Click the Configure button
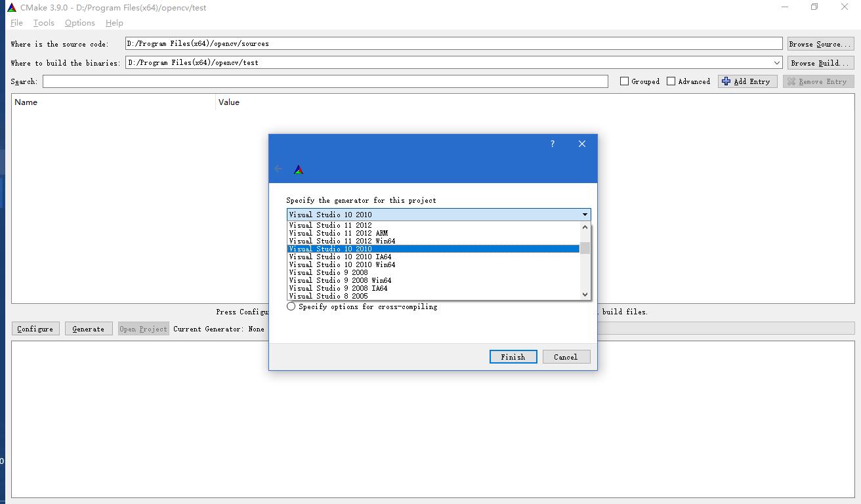Image resolution: width=861 pixels, height=504 pixels. (x=35, y=329)
